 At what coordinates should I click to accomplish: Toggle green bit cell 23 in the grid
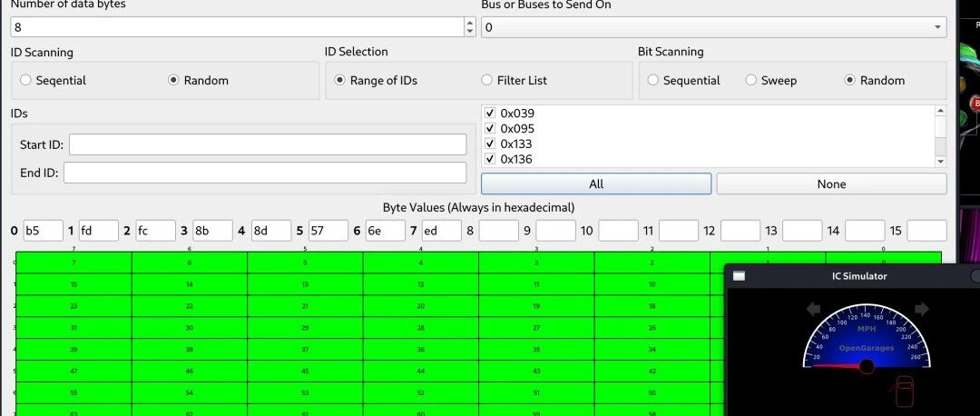point(73,306)
